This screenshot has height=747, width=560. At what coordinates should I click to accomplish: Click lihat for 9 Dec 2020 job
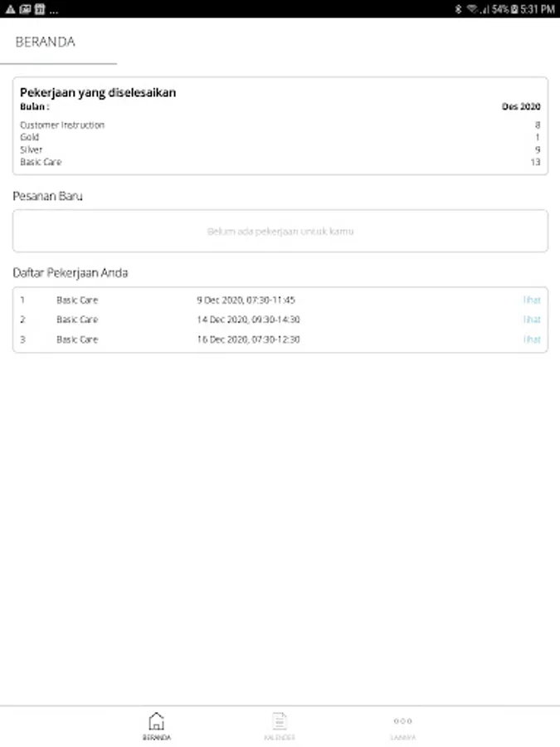(532, 300)
